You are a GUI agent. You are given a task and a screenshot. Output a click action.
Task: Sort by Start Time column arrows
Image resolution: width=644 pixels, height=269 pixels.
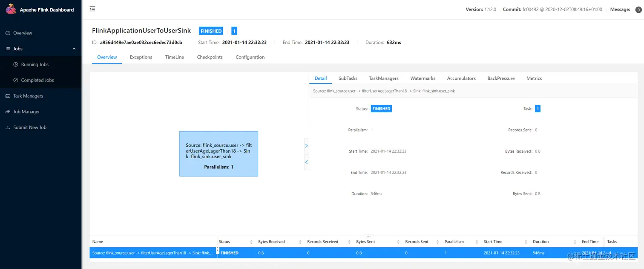(x=526, y=242)
